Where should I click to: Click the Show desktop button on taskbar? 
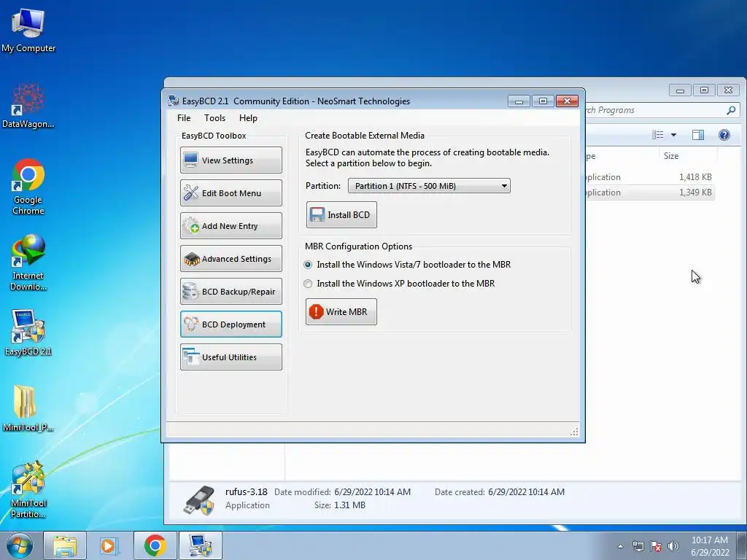point(742,545)
